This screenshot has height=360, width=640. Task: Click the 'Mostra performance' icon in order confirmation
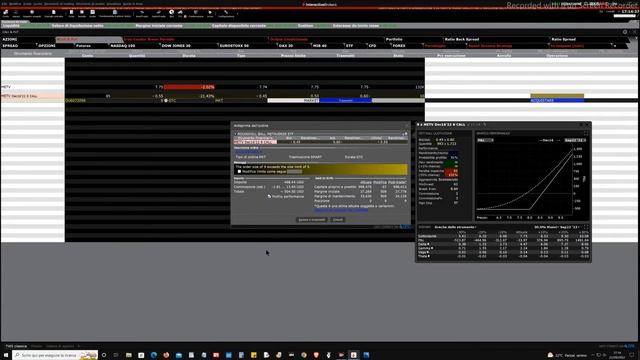click(269, 196)
